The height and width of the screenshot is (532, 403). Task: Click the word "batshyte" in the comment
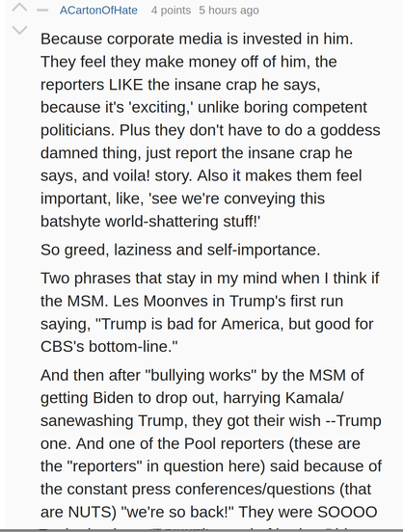70,222
